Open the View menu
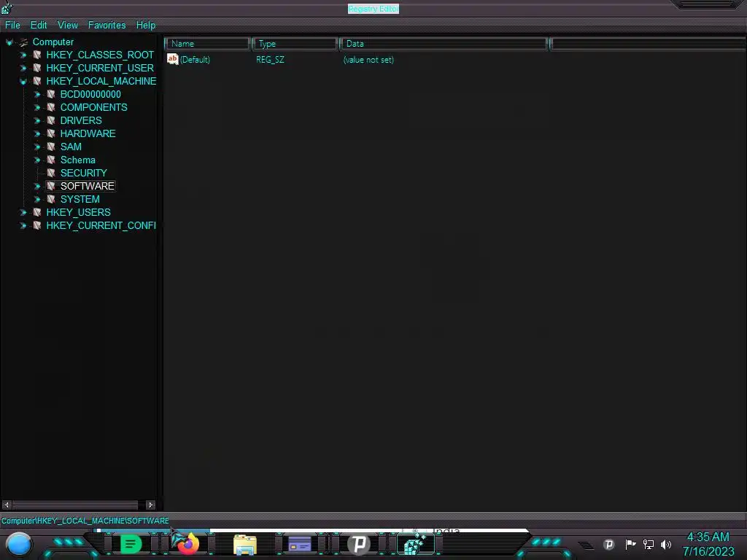The height and width of the screenshot is (560, 747). pos(68,26)
